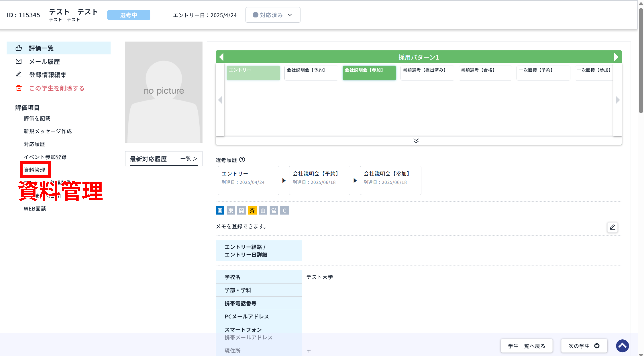Viewport: 644px width, 356px height.
Task: Click the memo edit pencil icon
Action: [612, 227]
